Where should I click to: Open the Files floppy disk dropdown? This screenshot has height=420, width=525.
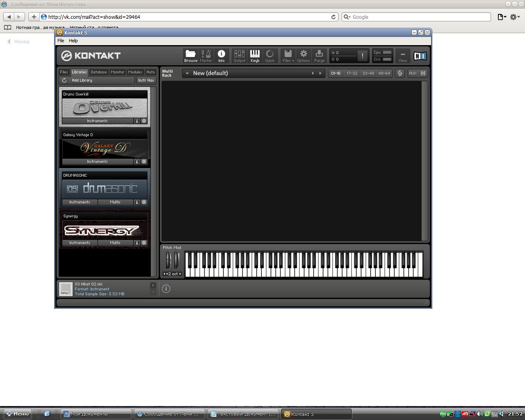pos(288,56)
